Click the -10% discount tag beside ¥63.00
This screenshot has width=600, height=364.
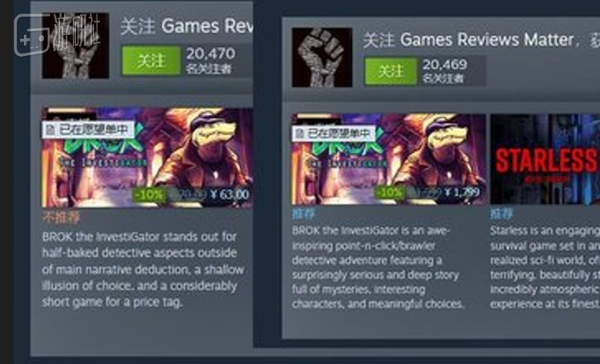tap(150, 195)
